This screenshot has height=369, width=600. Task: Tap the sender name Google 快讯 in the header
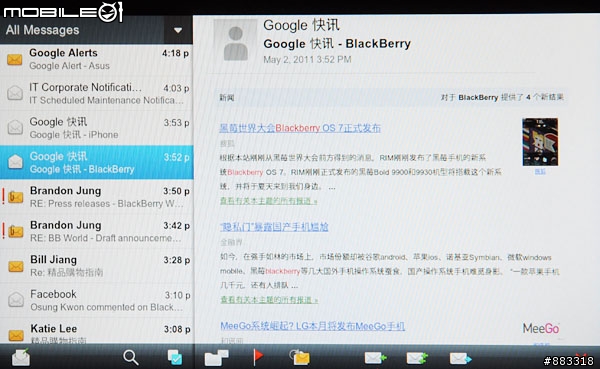302,25
